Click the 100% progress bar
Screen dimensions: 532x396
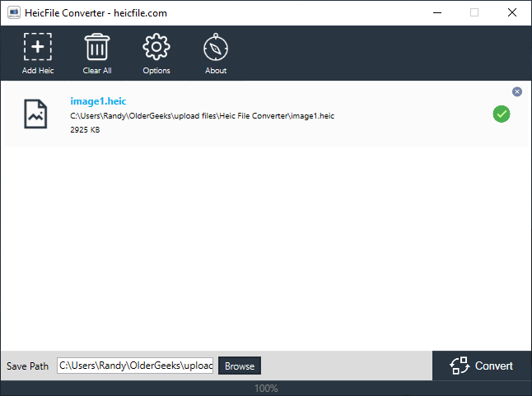(266, 388)
